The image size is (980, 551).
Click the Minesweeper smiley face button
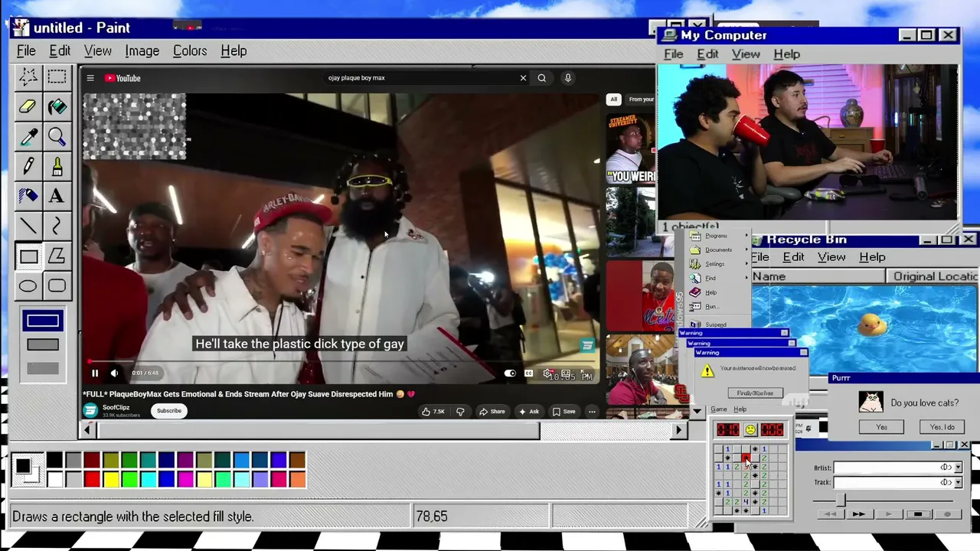tap(750, 430)
